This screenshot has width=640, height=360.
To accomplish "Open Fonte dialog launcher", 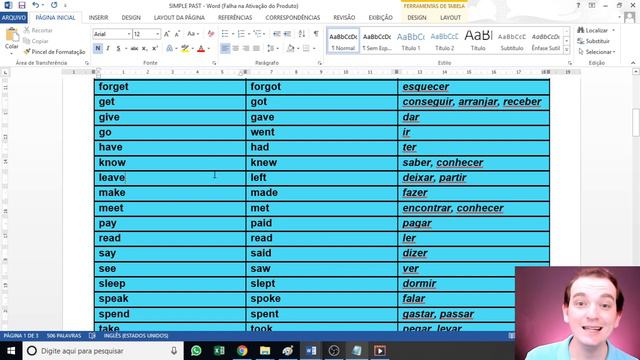I will pyautogui.click(x=214, y=63).
